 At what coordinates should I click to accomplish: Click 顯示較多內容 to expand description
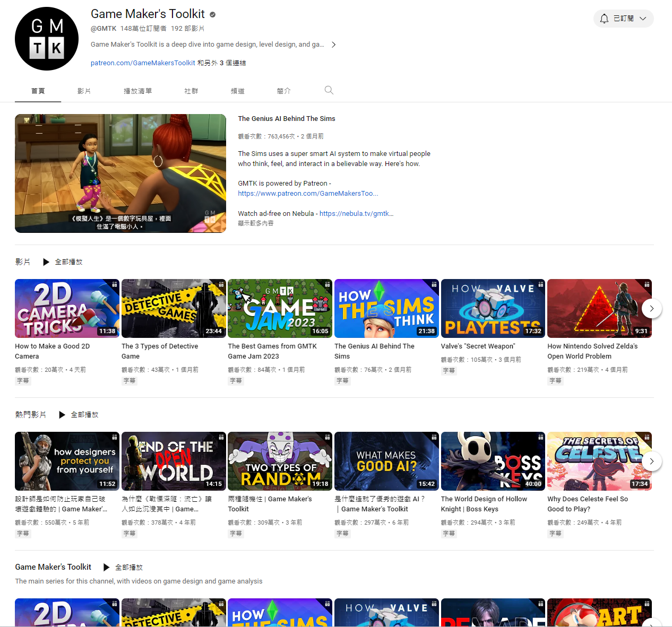[256, 223]
